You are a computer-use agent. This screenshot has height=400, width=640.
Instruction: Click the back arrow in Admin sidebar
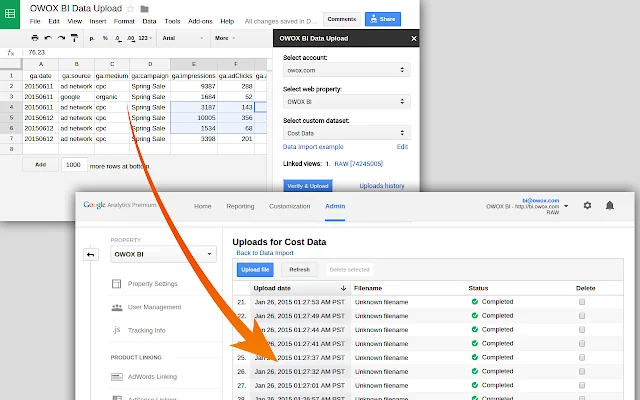pyautogui.click(x=90, y=254)
